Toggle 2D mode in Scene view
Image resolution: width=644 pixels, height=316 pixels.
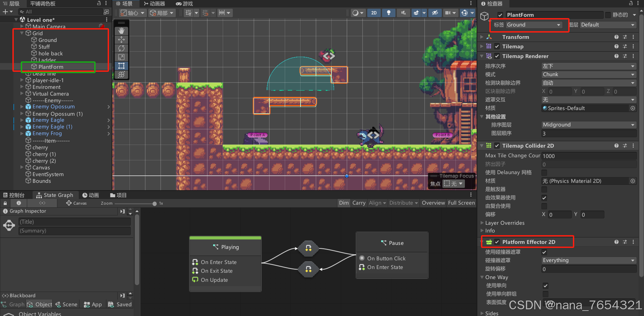(x=374, y=13)
